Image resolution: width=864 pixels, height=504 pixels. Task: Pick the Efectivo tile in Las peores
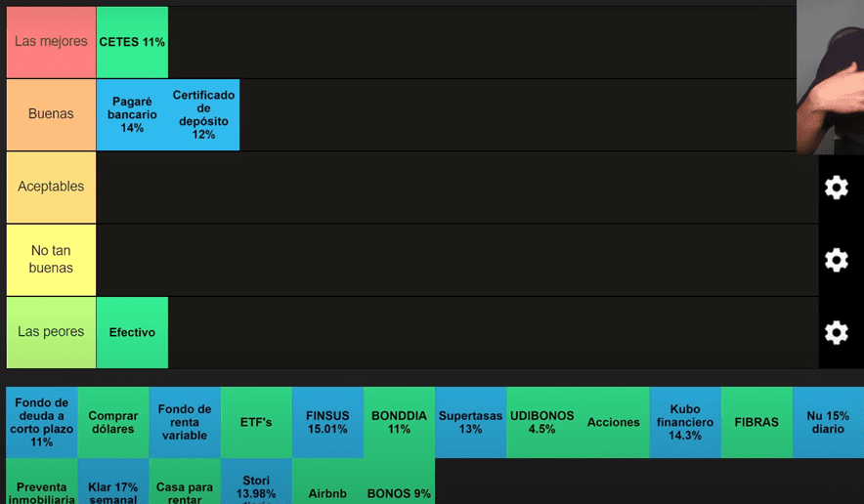[132, 333]
